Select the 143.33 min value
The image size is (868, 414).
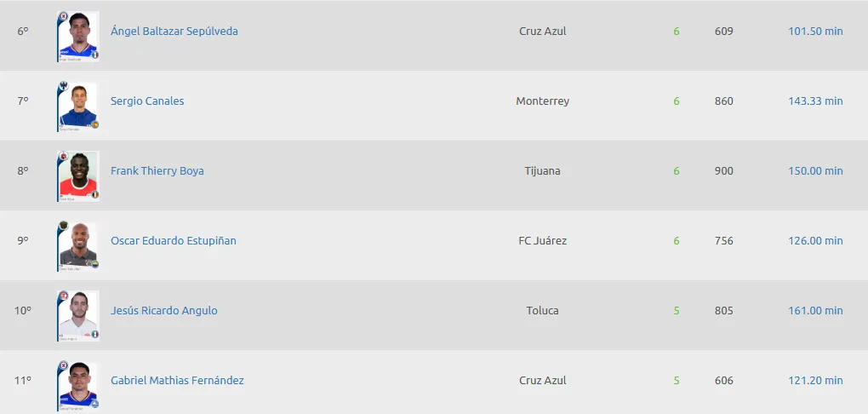815,101
